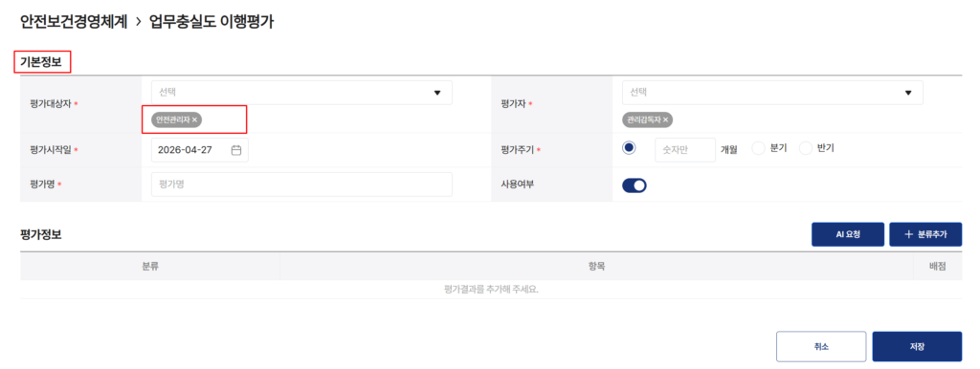Go to 안전보건경영체계 in the breadcrumb
The image size is (980, 369).
click(x=74, y=23)
